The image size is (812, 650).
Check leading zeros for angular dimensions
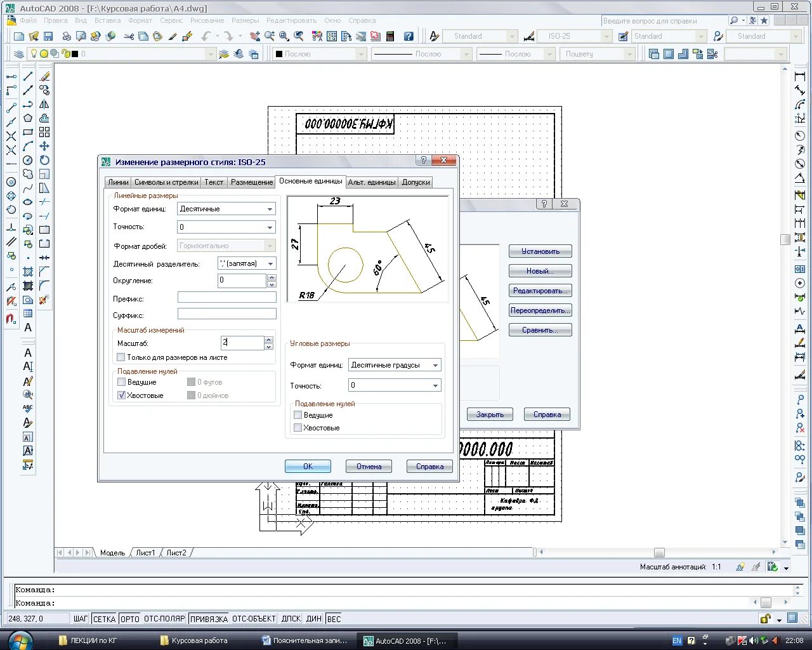pos(298,415)
